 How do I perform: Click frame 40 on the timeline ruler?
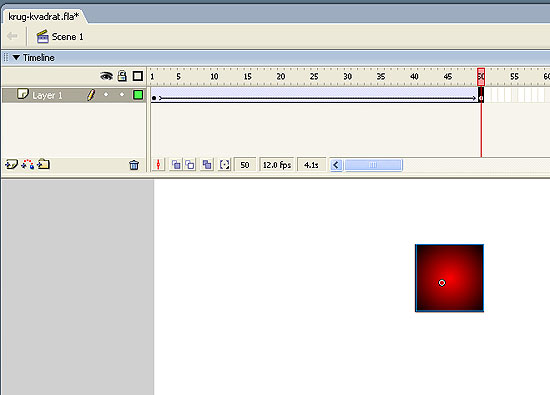click(414, 76)
